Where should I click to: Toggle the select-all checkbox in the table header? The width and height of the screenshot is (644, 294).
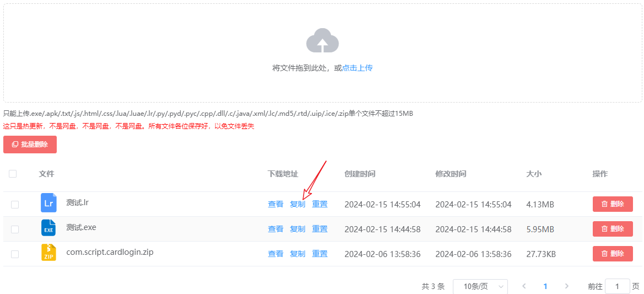tap(13, 174)
